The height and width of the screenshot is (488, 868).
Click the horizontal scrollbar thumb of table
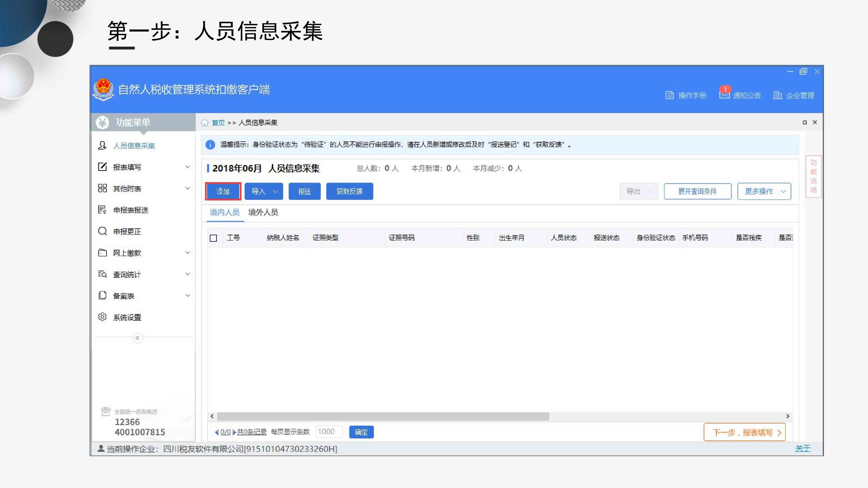coord(383,416)
